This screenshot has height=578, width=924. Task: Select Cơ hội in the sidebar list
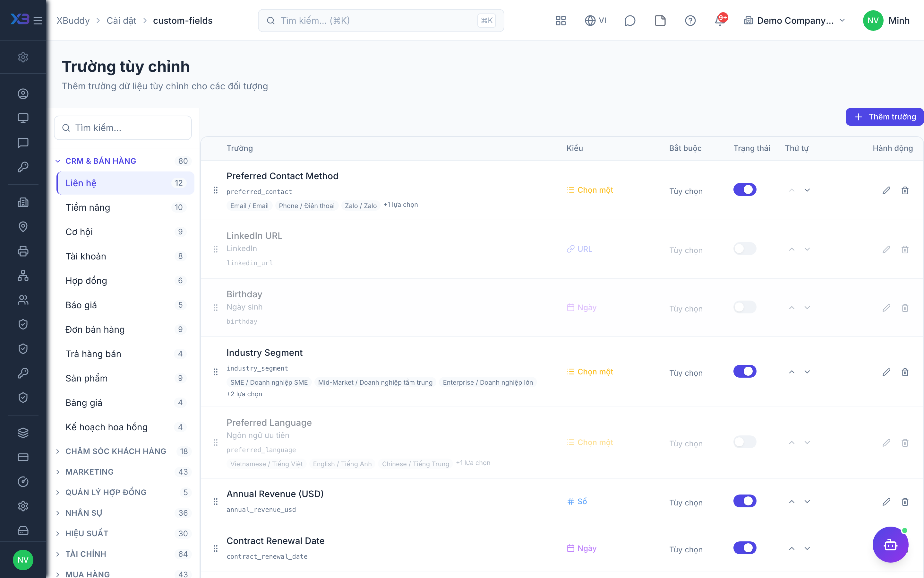(125, 232)
